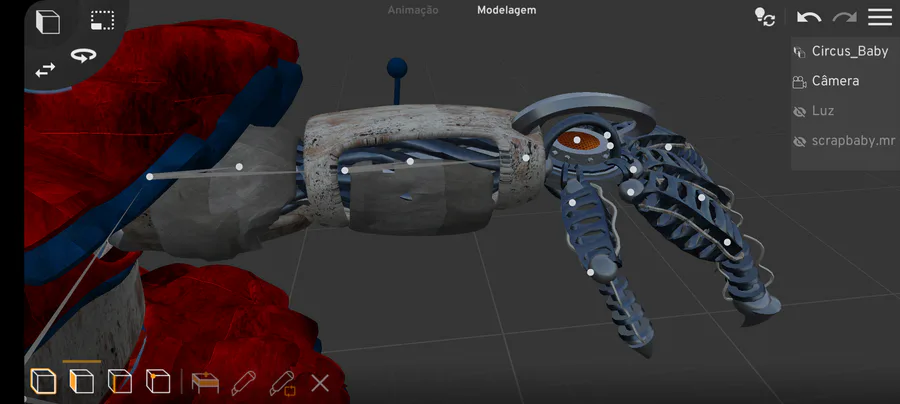This screenshot has height=404, width=900.
Task: Undo the last action
Action: click(x=809, y=17)
